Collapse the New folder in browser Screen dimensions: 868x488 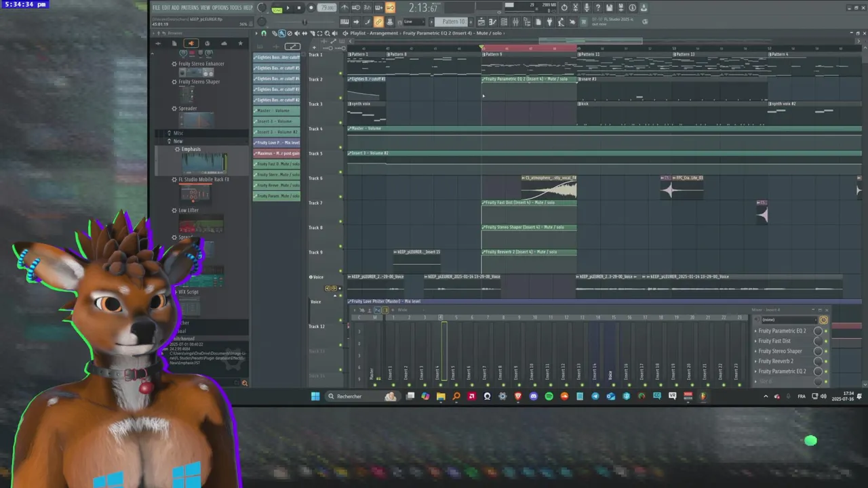pyautogui.click(x=178, y=141)
